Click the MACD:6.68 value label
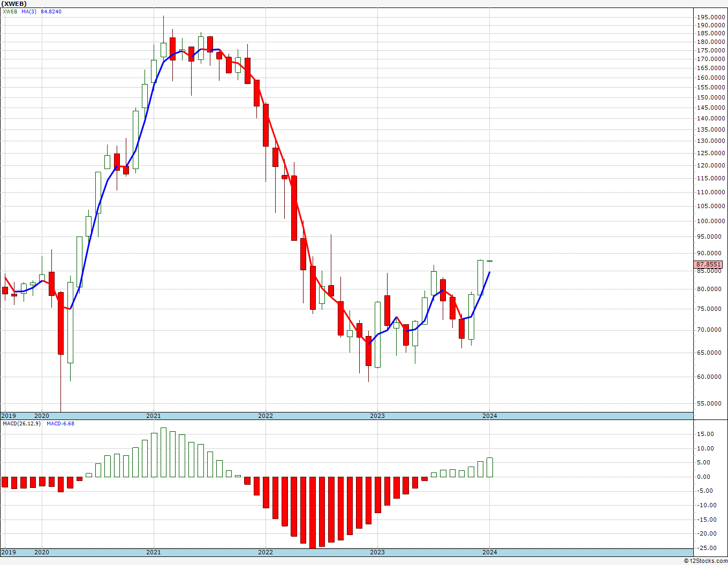Viewport: 728px width, 565px height. click(x=60, y=423)
